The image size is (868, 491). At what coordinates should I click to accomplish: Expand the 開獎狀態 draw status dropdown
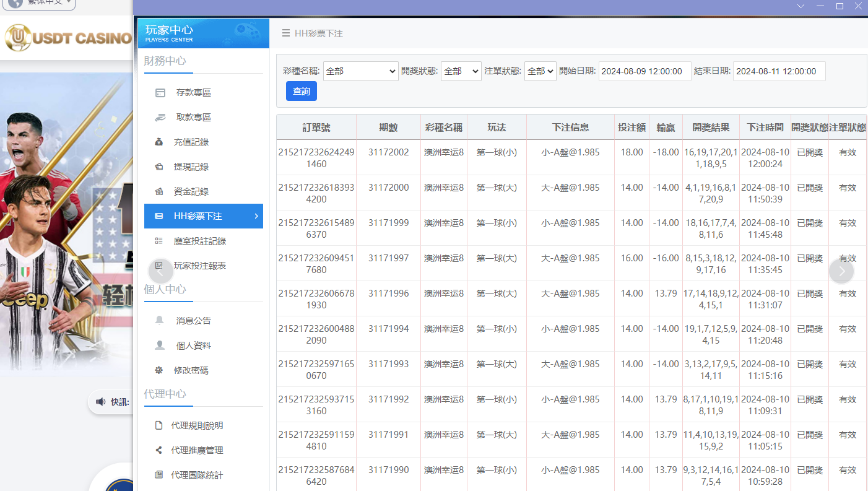(x=461, y=71)
